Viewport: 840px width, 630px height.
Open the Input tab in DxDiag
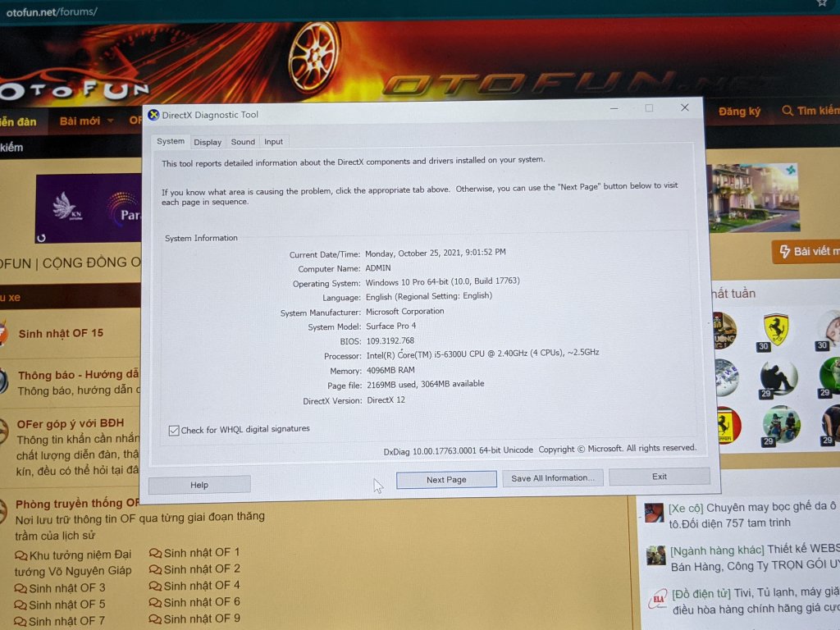(273, 141)
